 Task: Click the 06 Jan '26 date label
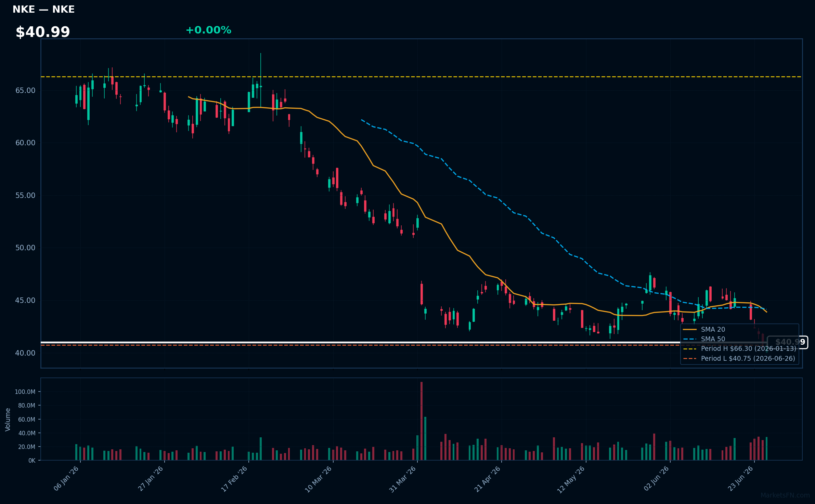[x=67, y=478]
